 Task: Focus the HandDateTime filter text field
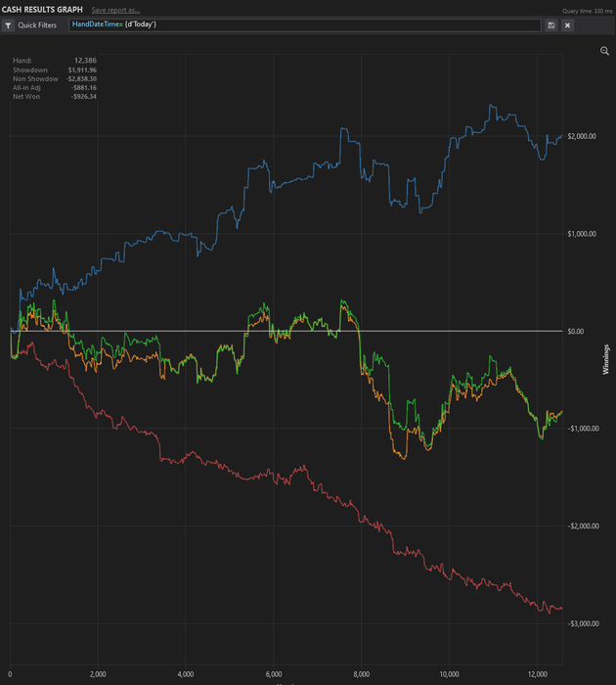(303, 25)
